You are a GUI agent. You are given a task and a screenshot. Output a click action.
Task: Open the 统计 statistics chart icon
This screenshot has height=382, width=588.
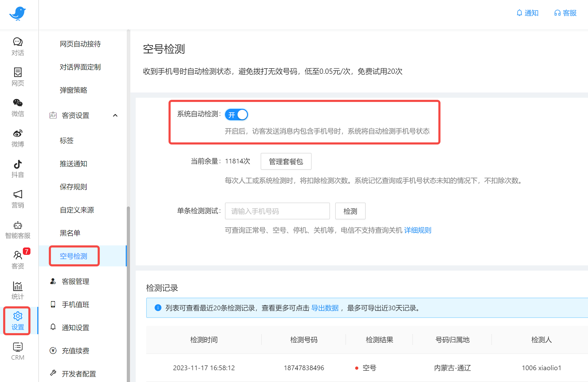tap(17, 290)
